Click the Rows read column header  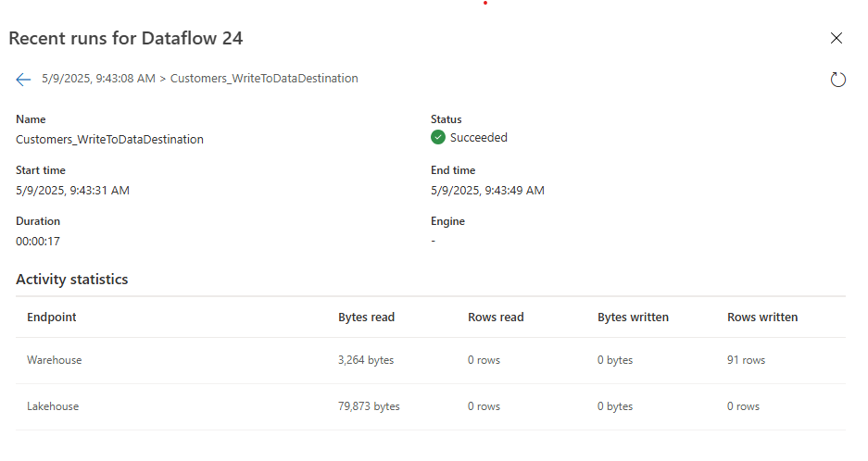(x=496, y=318)
